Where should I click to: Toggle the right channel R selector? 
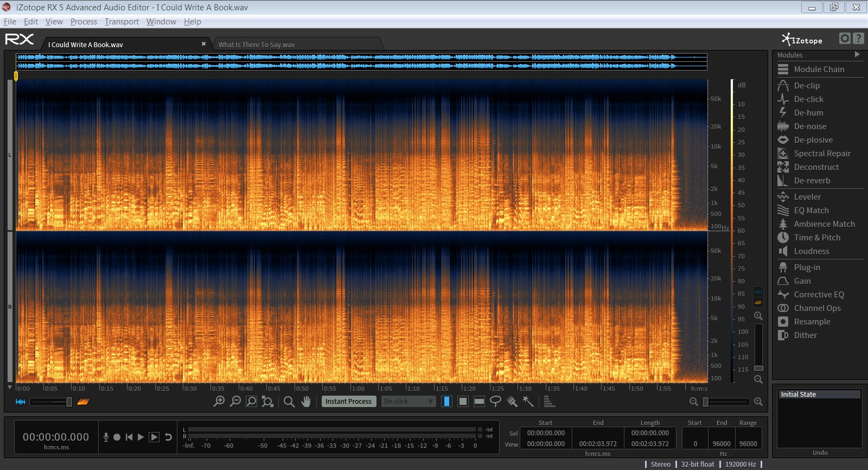click(10, 307)
